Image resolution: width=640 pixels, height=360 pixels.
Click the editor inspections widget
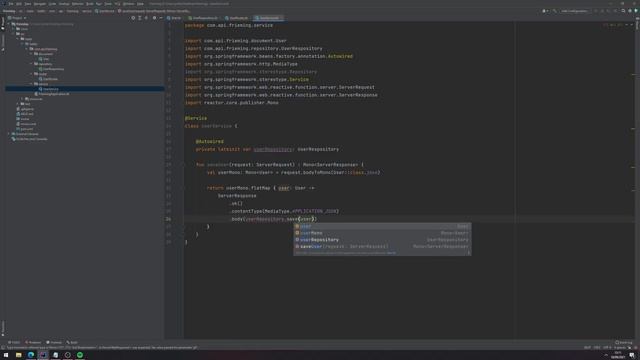[x=612, y=25]
